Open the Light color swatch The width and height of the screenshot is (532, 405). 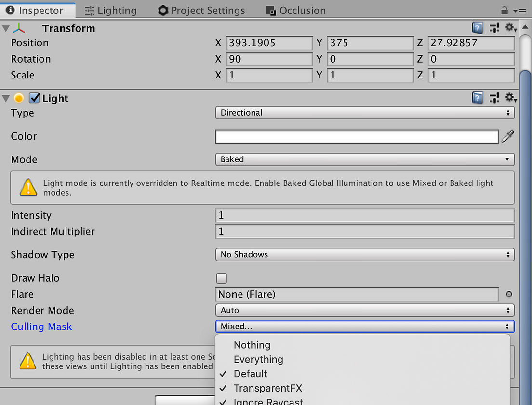357,136
